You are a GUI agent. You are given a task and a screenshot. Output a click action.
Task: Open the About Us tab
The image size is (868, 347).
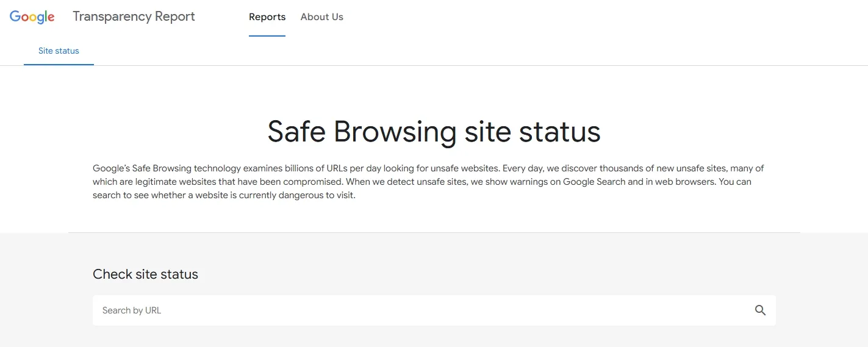[x=322, y=17]
